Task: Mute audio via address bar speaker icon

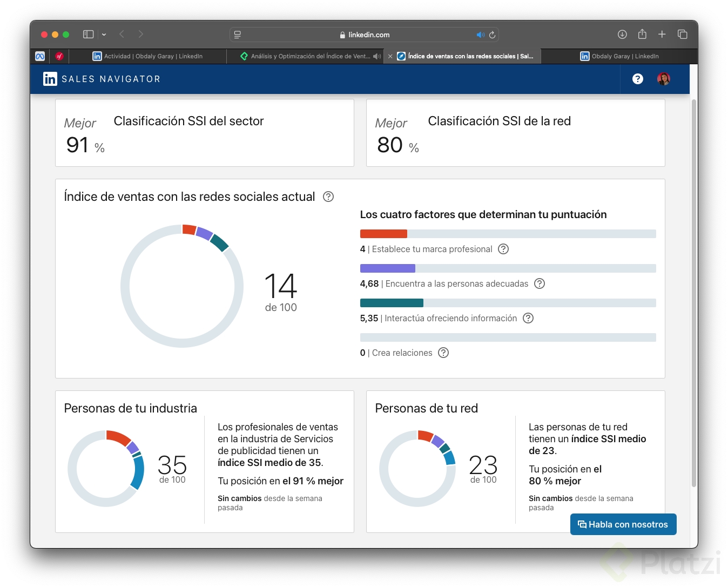Action: (x=480, y=35)
